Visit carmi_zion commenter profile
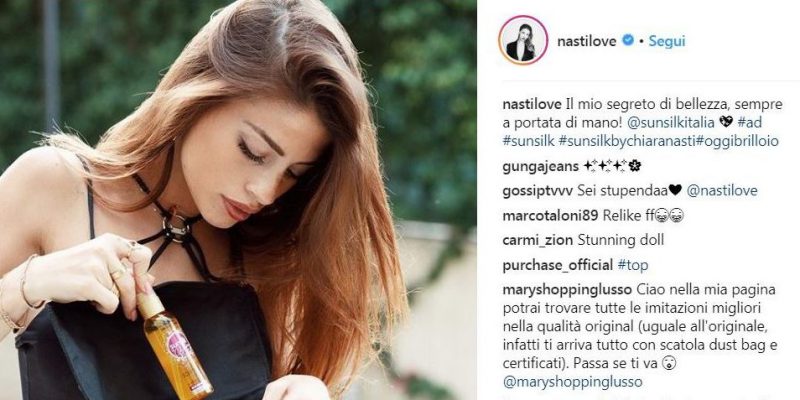 (x=538, y=240)
